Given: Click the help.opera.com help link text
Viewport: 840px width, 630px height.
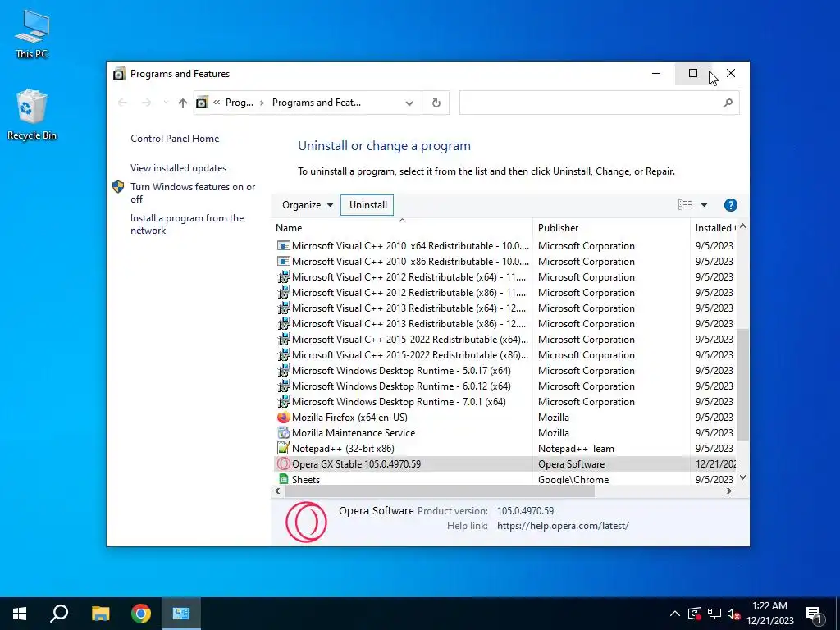Looking at the screenshot, I should 563,526.
